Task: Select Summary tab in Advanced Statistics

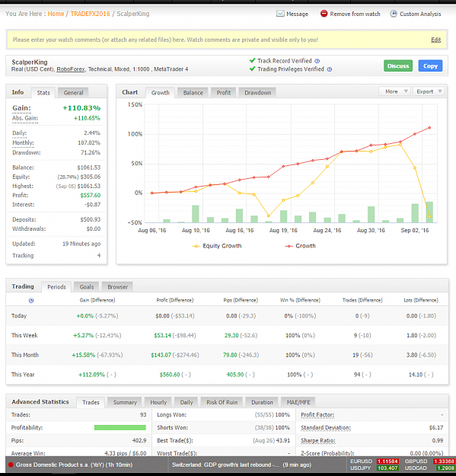Action: point(125,402)
